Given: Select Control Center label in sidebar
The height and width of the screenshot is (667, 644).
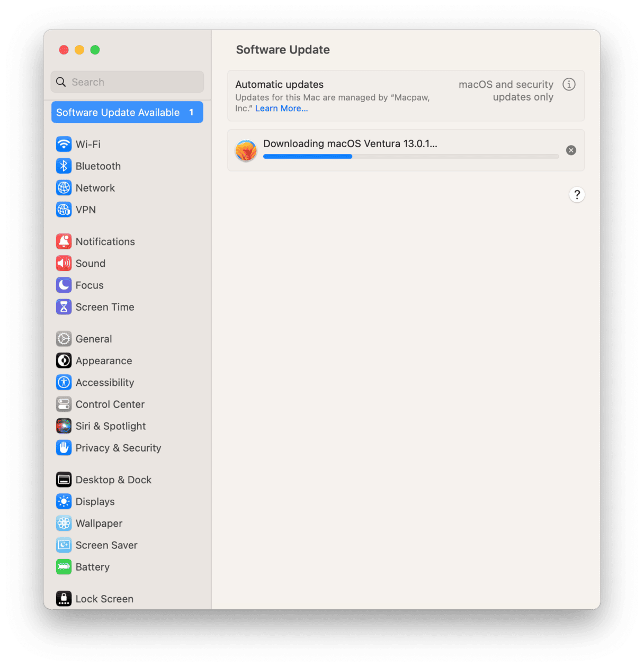Looking at the screenshot, I should 110,404.
